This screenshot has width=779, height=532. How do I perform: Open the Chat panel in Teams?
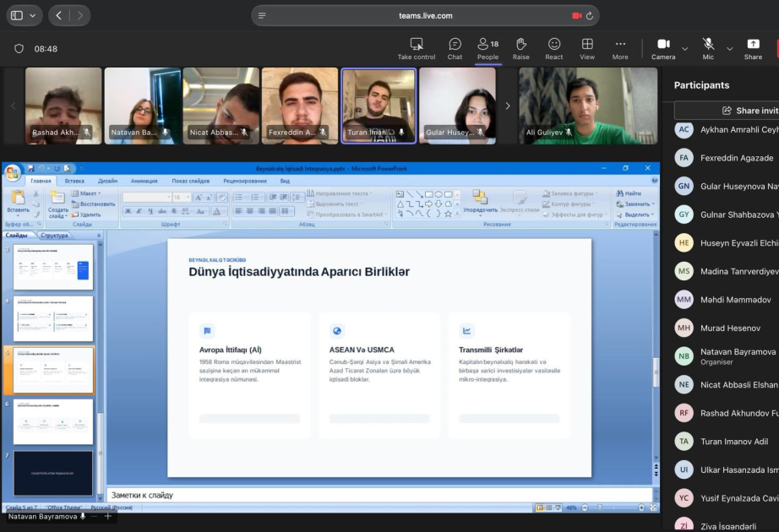click(455, 49)
